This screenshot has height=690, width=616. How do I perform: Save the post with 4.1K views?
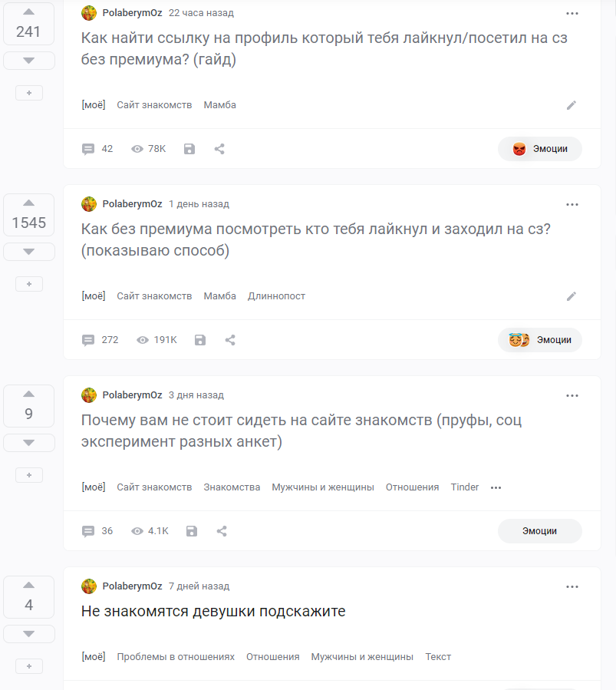192,531
